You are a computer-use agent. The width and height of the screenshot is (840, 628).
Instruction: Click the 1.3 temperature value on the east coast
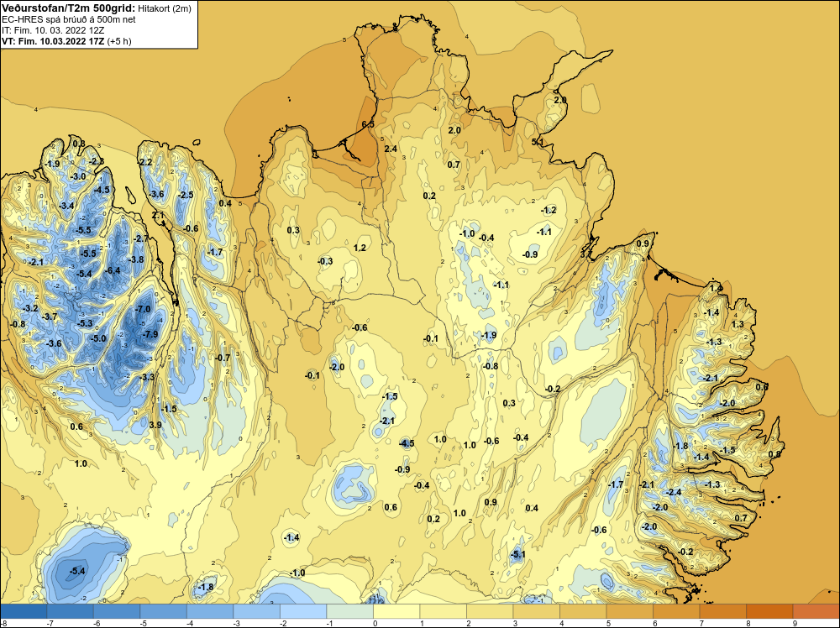click(x=738, y=324)
